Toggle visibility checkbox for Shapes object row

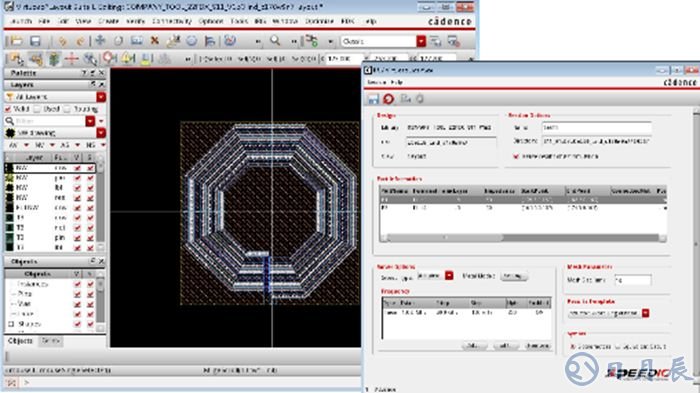click(x=77, y=324)
